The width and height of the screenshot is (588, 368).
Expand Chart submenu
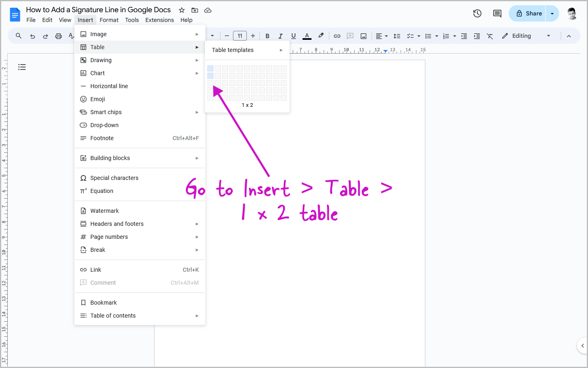140,73
